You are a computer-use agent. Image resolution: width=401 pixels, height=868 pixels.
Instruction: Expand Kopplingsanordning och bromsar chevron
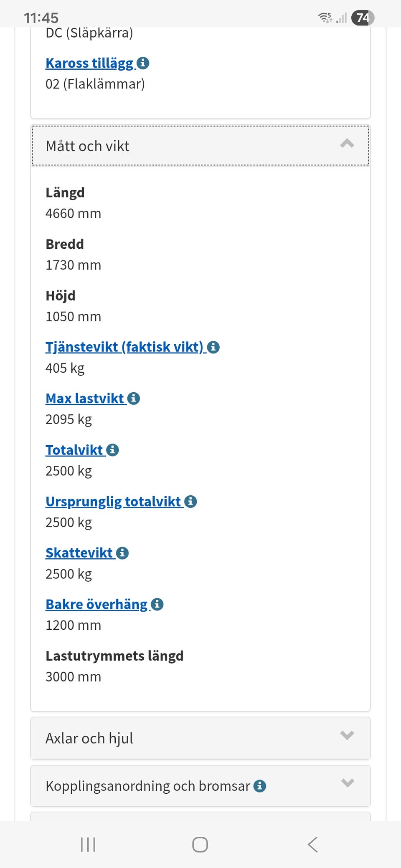(347, 783)
